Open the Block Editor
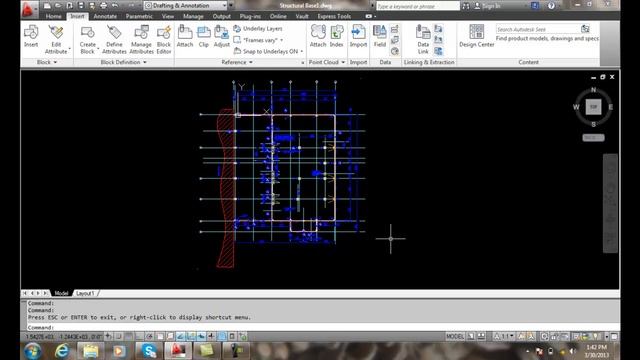This screenshot has width=640, height=360. tap(164, 39)
